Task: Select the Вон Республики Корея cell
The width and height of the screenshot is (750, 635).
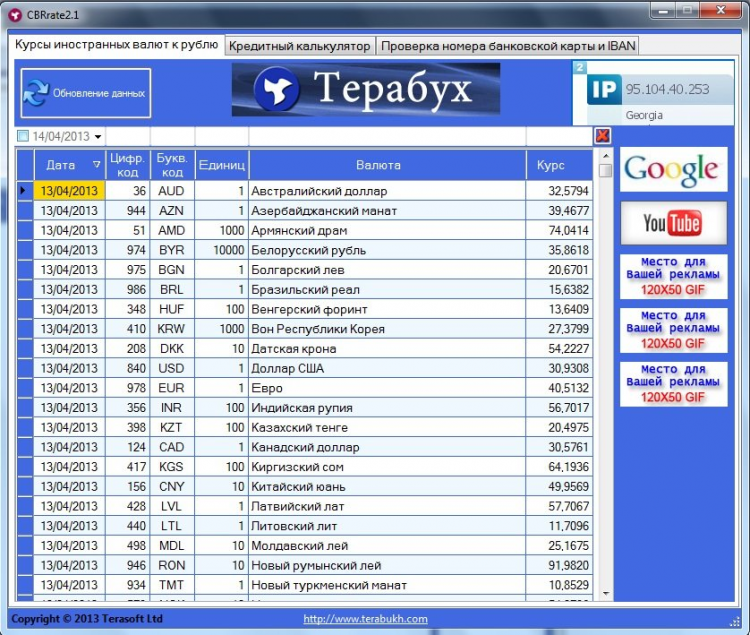Action: [x=387, y=328]
